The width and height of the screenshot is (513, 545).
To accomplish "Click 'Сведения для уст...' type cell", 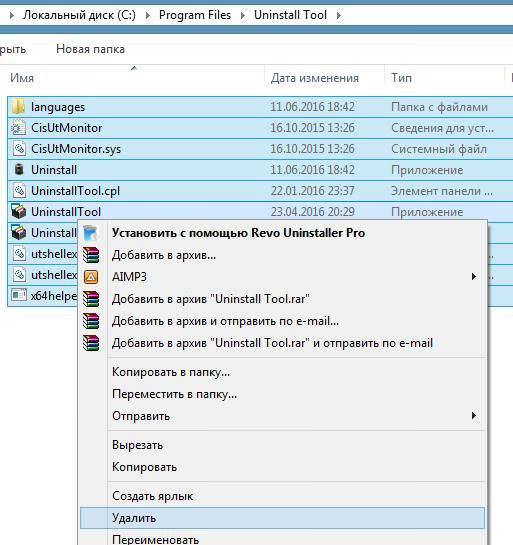I will click(x=442, y=128).
